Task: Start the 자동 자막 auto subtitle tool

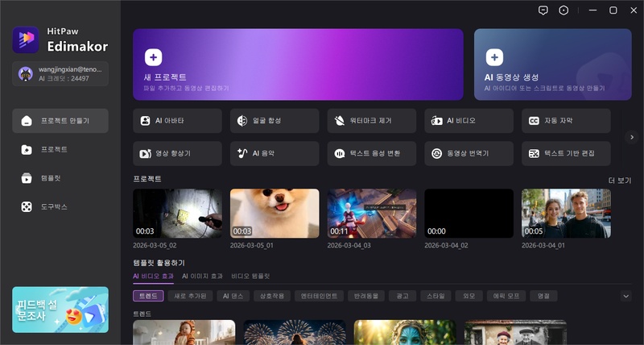Action: [x=566, y=121]
